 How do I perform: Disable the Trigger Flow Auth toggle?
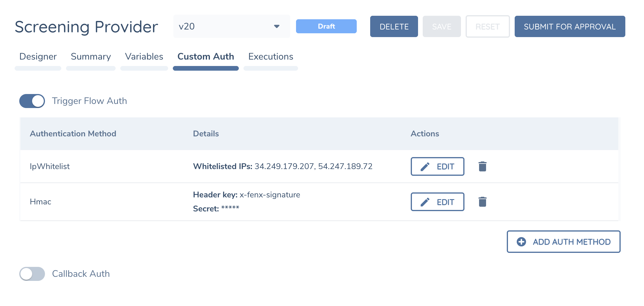[x=32, y=101]
